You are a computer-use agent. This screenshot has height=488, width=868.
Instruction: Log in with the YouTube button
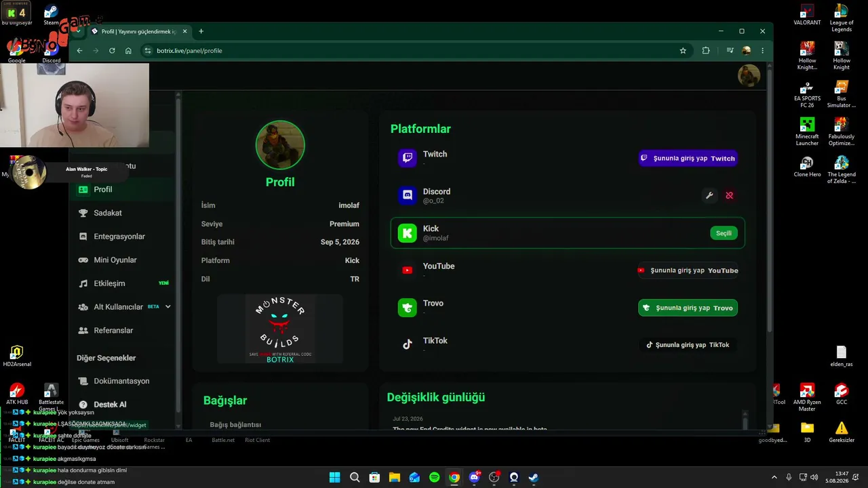pyautogui.click(x=688, y=270)
